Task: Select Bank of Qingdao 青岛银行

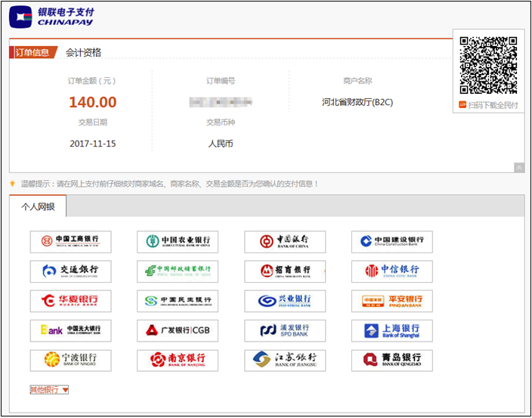Action: coord(391,360)
